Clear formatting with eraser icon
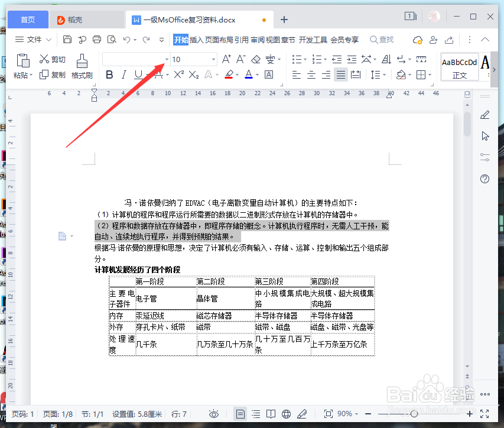Viewport: 504px width, 428px height. [256, 59]
